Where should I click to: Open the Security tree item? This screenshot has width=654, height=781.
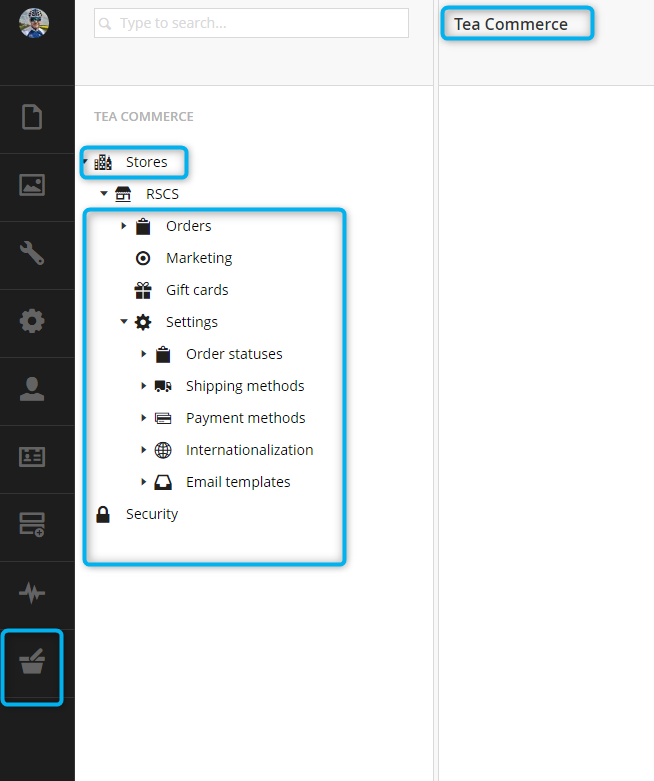tap(152, 515)
